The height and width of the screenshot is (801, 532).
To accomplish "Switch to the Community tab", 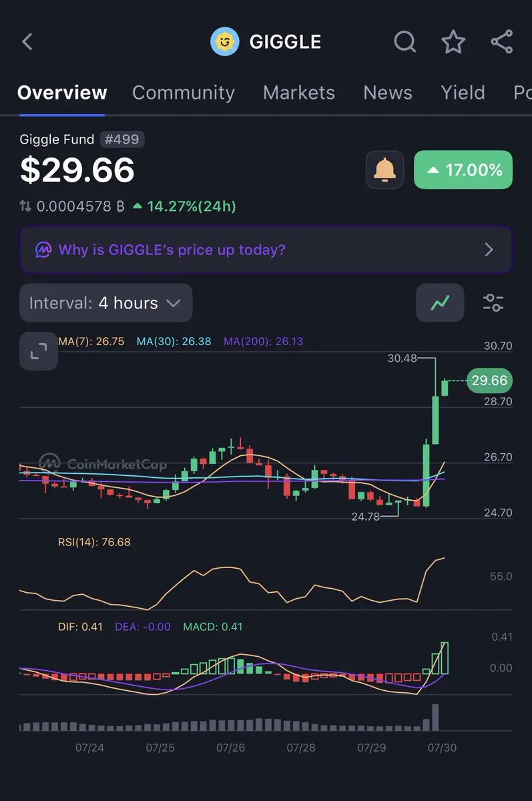I will (184, 93).
